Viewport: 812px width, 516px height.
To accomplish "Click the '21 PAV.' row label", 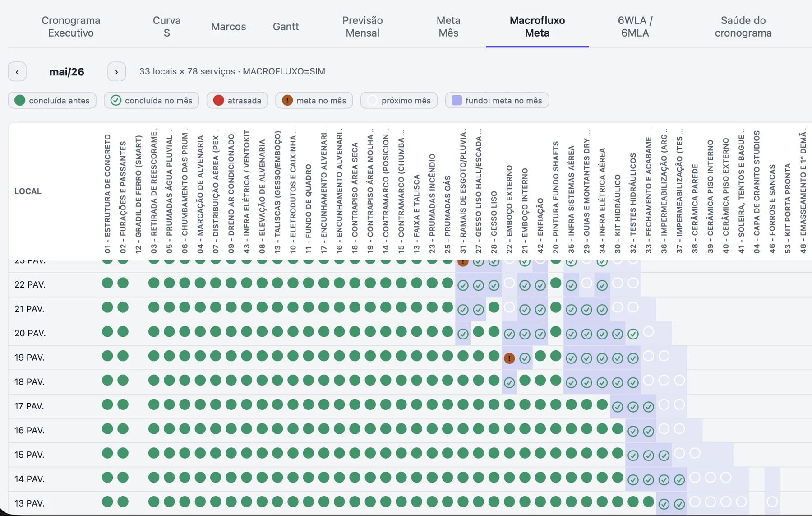I will click(30, 309).
